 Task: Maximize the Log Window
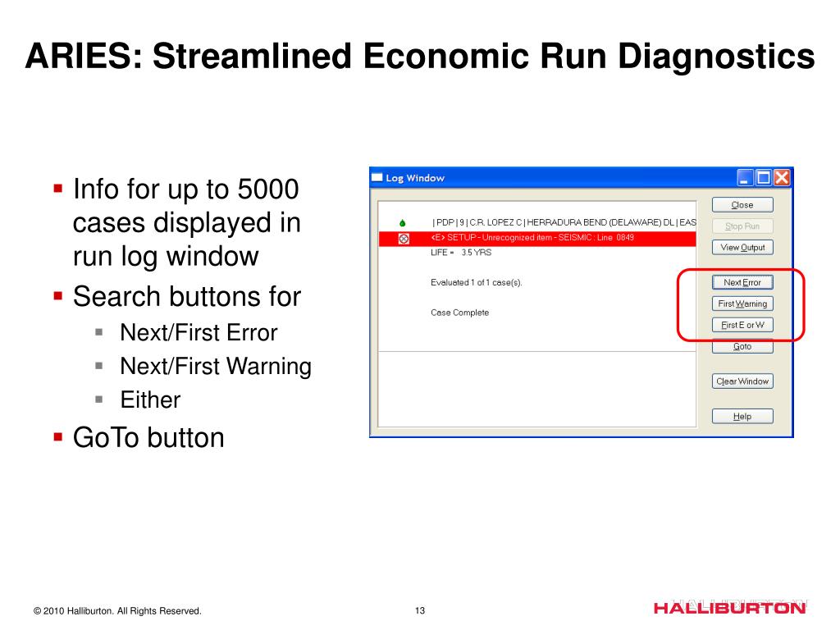click(x=764, y=177)
